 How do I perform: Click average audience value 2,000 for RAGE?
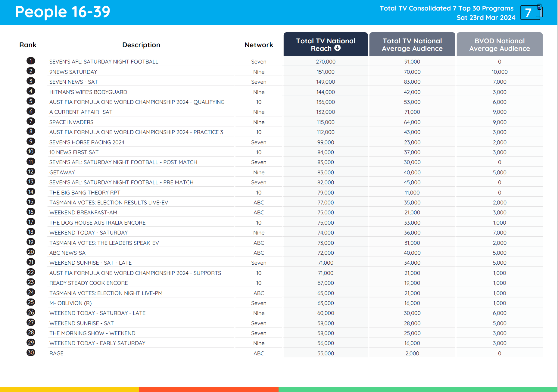[412, 353]
